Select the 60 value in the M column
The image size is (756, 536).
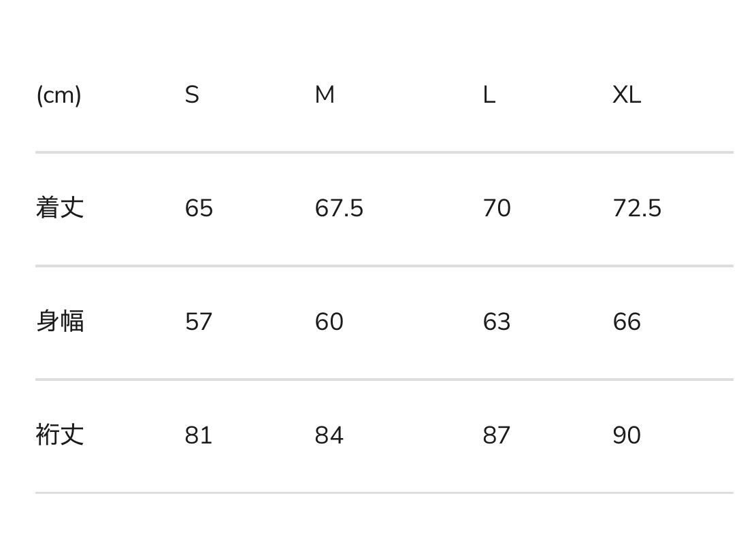coord(329,322)
